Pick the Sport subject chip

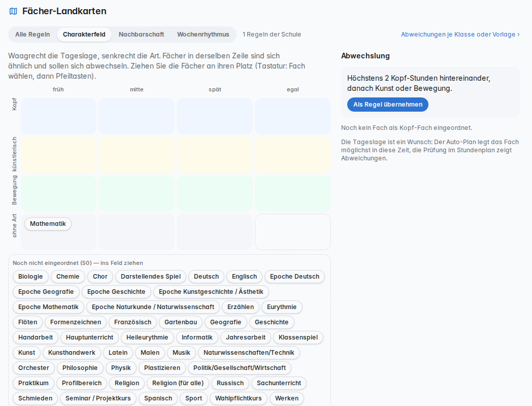click(x=194, y=398)
